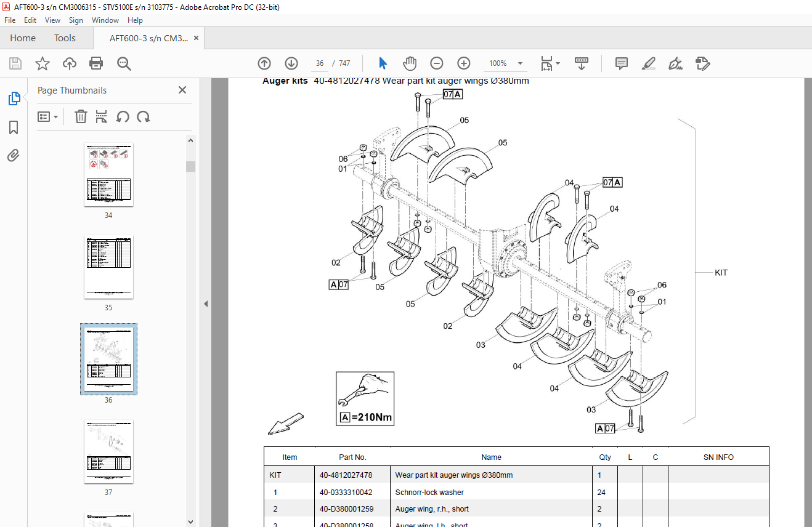This screenshot has width=812, height=527.
Task: Click quantity 24 for washer row
Action: [601, 493]
